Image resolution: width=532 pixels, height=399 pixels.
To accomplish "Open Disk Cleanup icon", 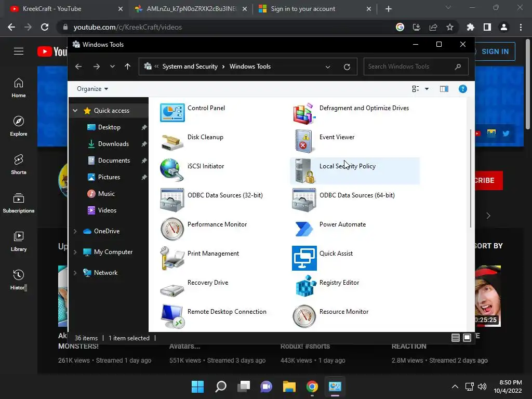I will coord(172,142).
